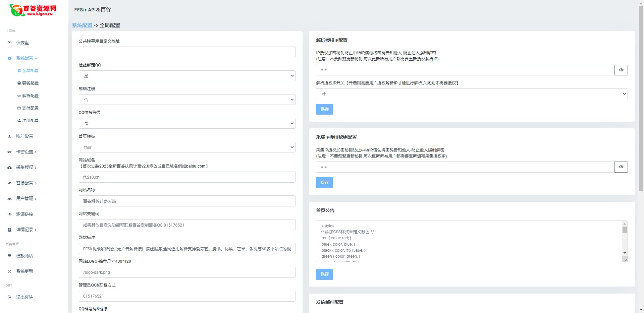This screenshot has height=313, width=644.
Task: Open the 解析授权IP开关 dropdown
Action: tap(471, 94)
